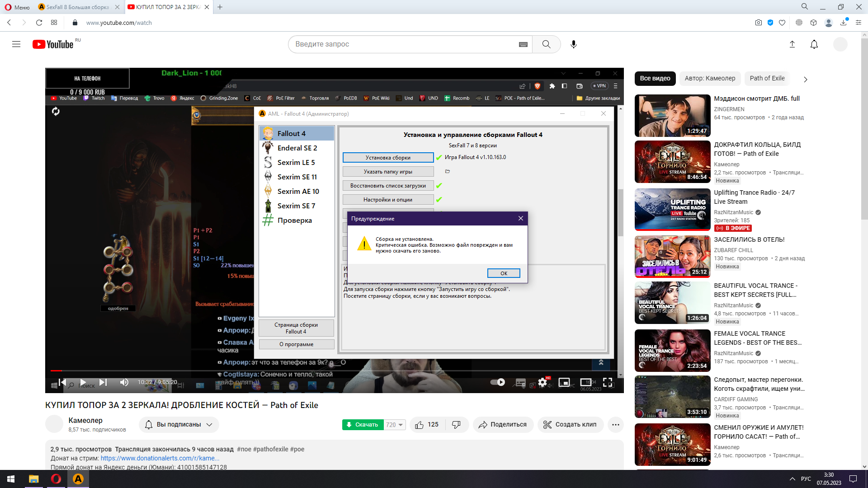Play the YouTube video
Viewport: 868px width, 488px height.
(x=83, y=382)
